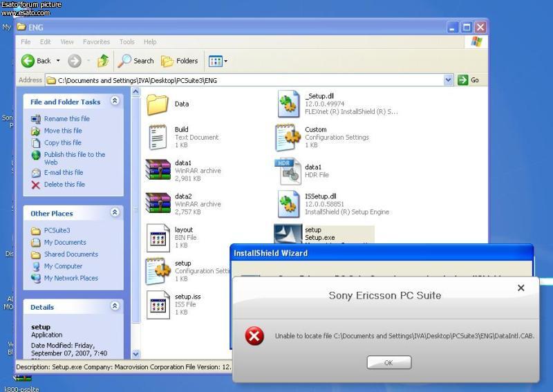The width and height of the screenshot is (553, 392).
Task: Select Custom Configuration Settings icon
Action: tap(288, 138)
